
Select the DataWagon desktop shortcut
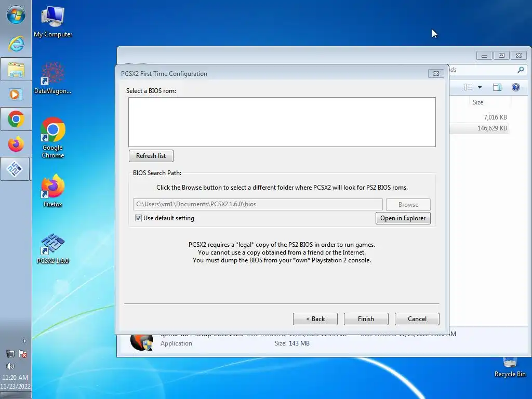pos(53,78)
